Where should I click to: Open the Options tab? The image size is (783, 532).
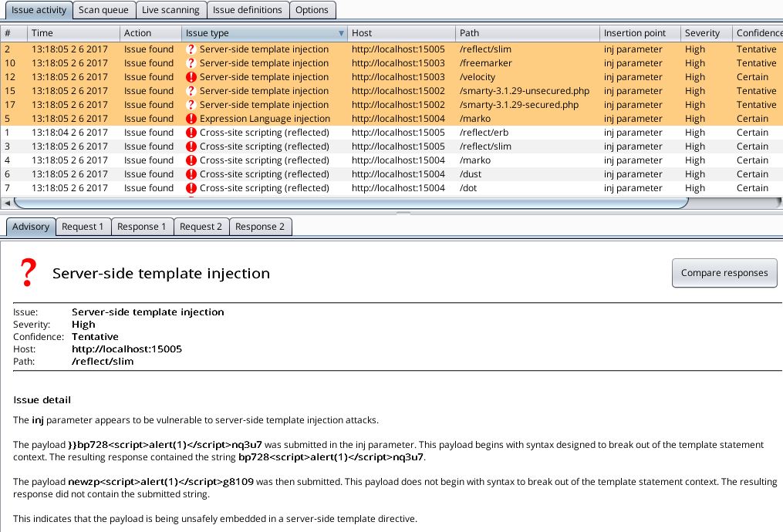point(312,10)
